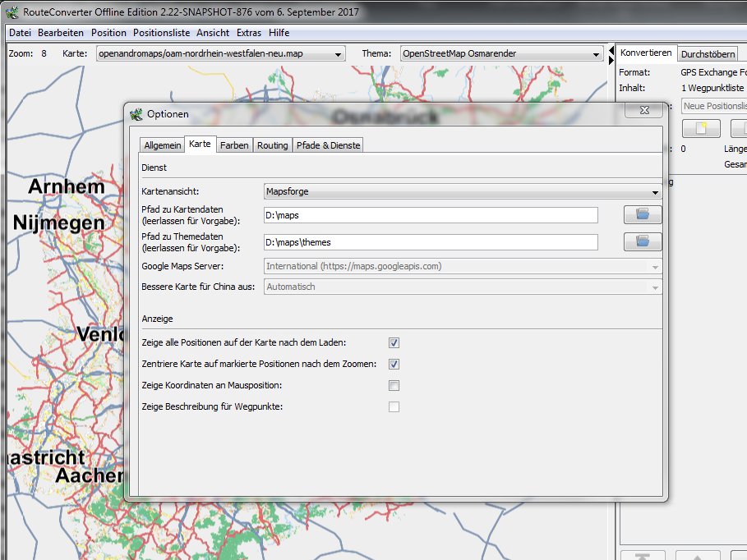Click GPS Exchange format value
Viewport: 747px width, 560px height.
[713, 72]
